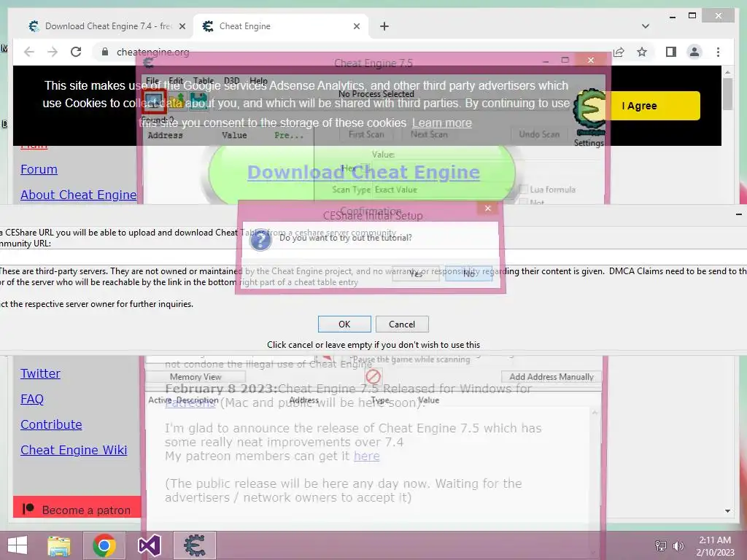The width and height of the screenshot is (747, 560).
Task: Open the D3D menu in Cheat Engine
Action: click(x=231, y=80)
